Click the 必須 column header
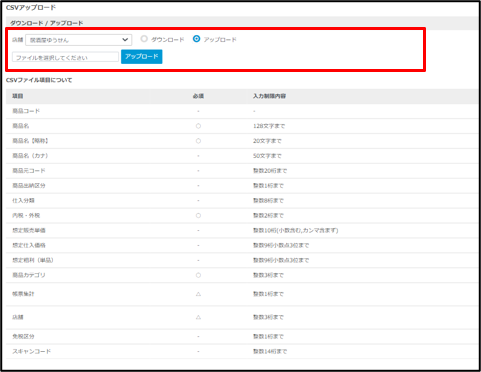 (x=198, y=96)
